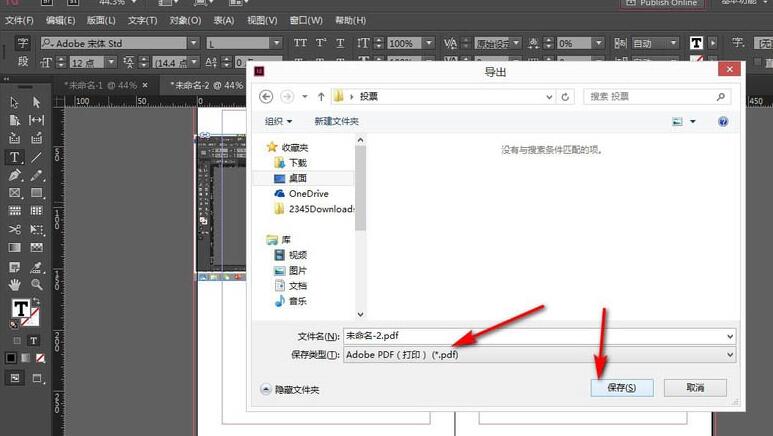Switch to Paragraph formatting controls icon
The height and width of the screenshot is (436, 773).
pyautogui.click(x=23, y=62)
